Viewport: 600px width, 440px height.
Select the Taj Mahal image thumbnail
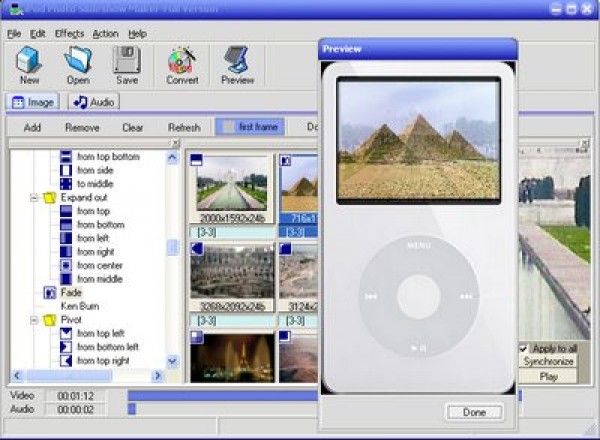click(x=232, y=184)
